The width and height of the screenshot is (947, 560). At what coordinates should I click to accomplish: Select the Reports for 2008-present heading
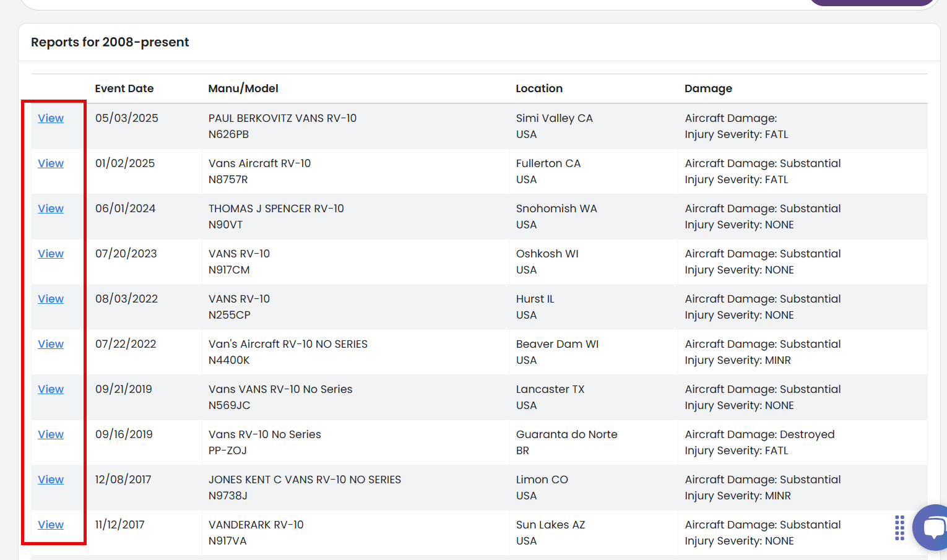(x=110, y=42)
